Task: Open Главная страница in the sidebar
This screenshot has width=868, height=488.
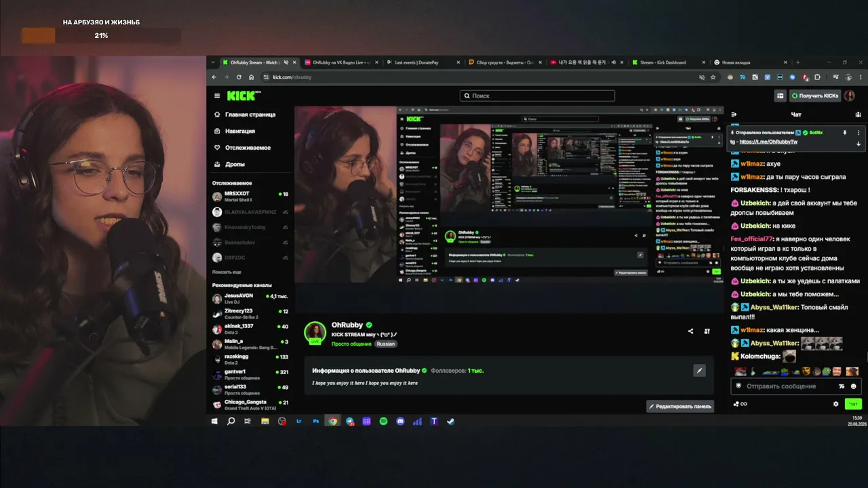Action: point(245,115)
